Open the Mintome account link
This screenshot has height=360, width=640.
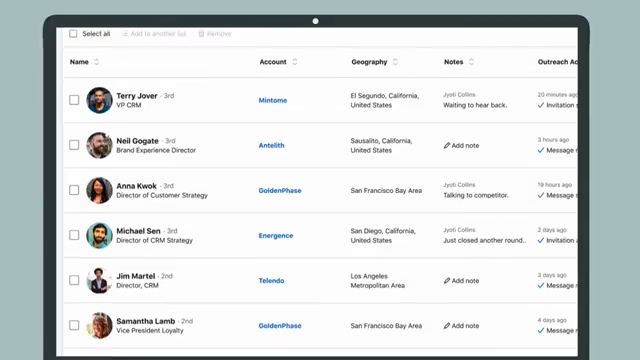[273, 100]
